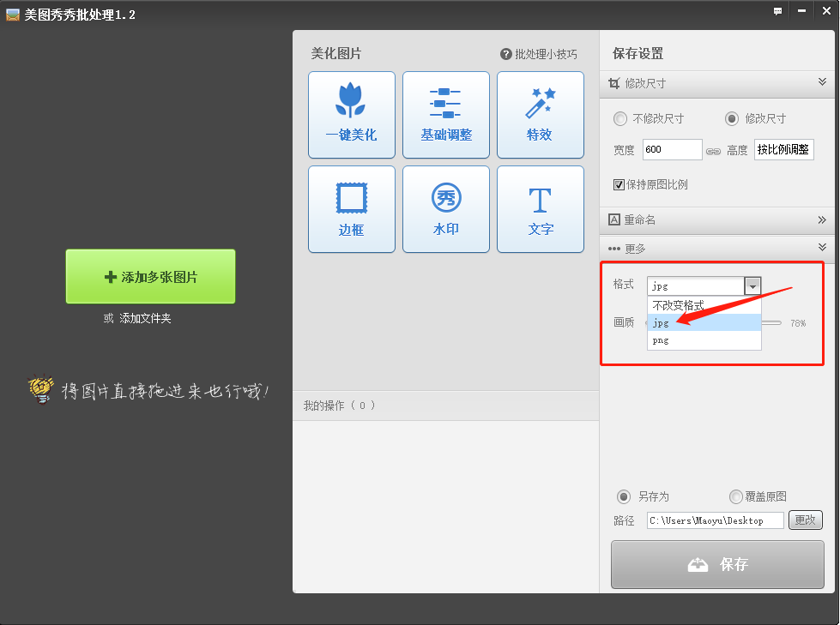This screenshot has width=840, height=625.
Task: Choose the 另存为 save-as radio button
Action: pyautogui.click(x=624, y=496)
